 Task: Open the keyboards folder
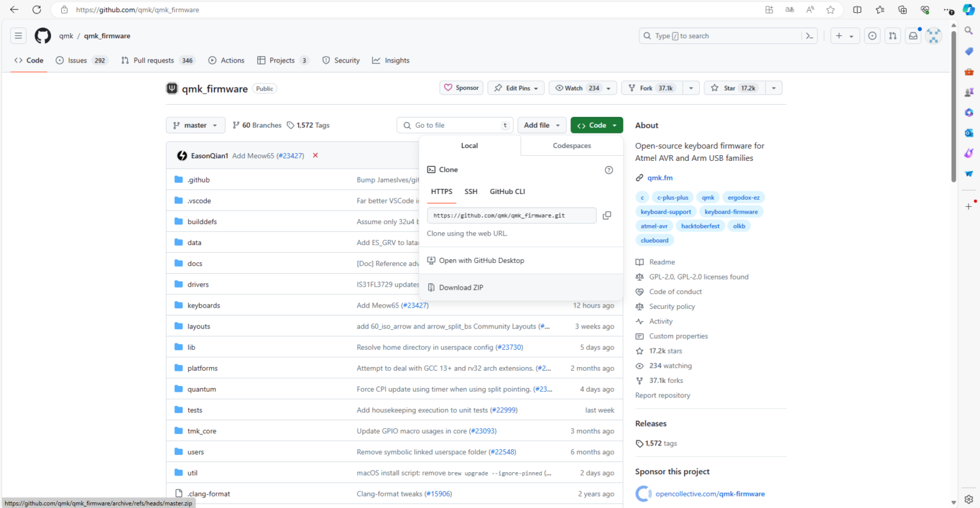[x=204, y=306]
